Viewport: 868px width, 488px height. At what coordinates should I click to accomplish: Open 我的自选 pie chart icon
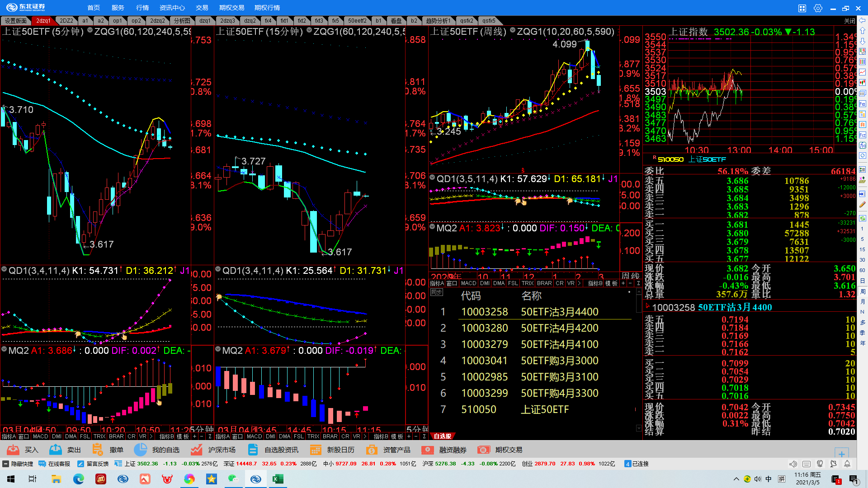(x=141, y=450)
